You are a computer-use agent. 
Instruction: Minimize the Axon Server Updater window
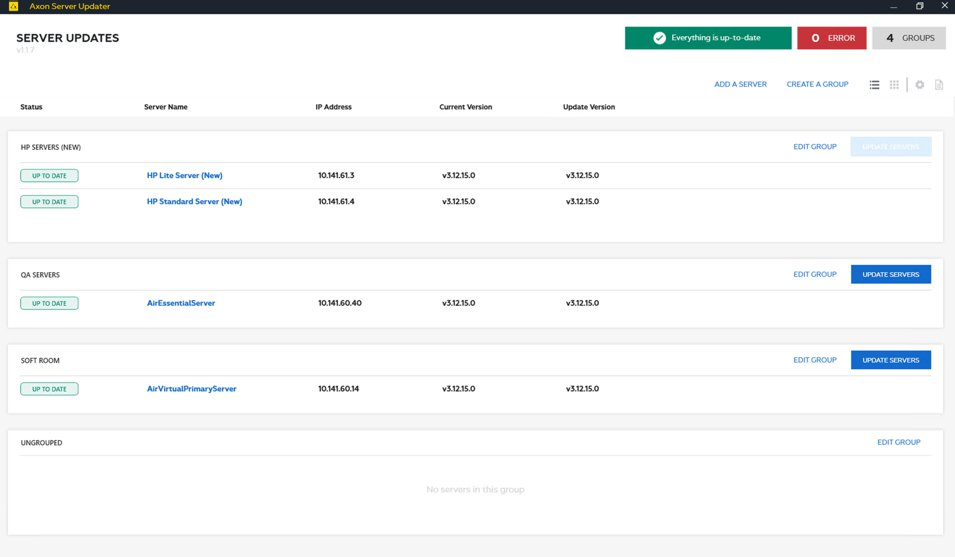click(x=893, y=6)
